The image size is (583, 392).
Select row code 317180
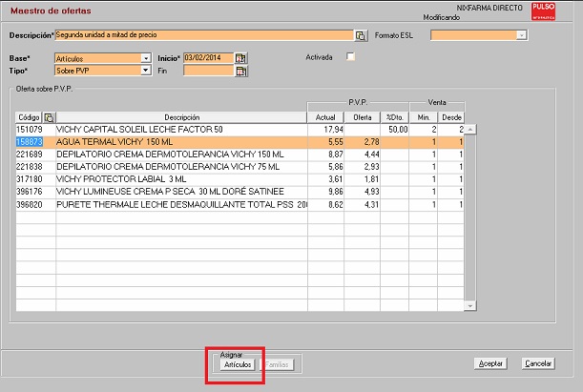tap(29, 179)
